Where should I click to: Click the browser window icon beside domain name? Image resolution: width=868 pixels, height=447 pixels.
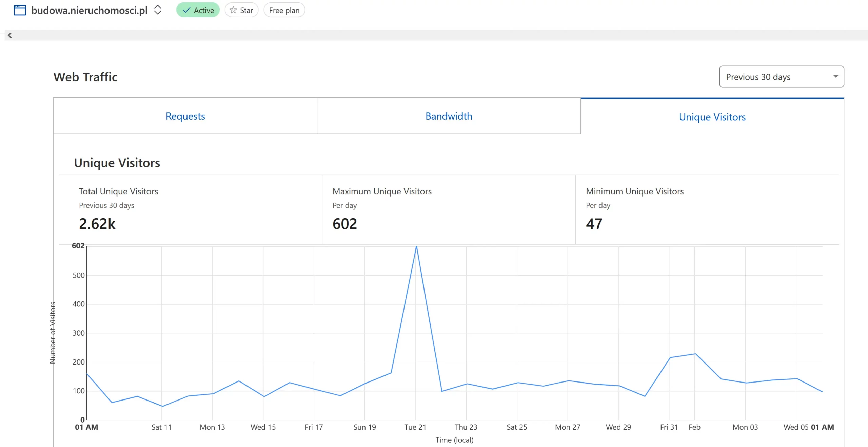pos(20,10)
